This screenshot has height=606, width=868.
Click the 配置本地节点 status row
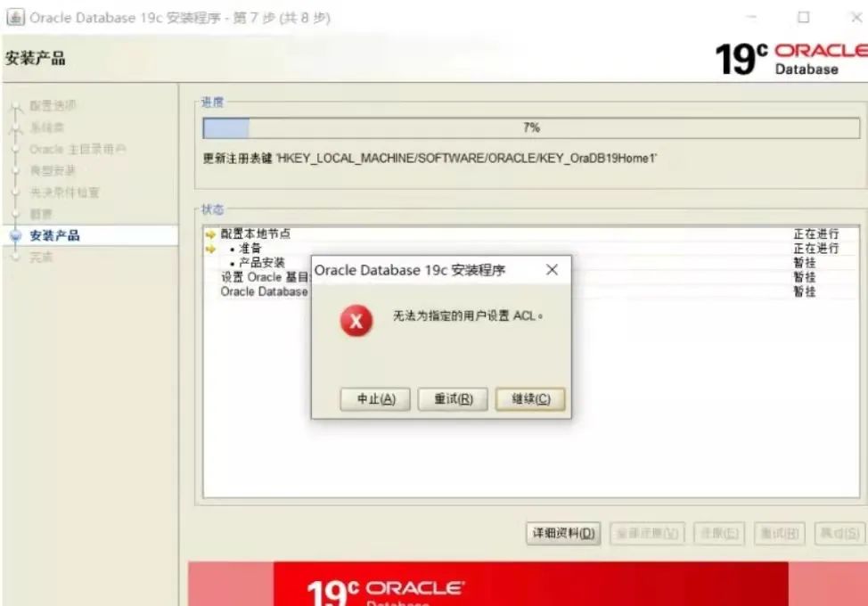click(x=531, y=233)
